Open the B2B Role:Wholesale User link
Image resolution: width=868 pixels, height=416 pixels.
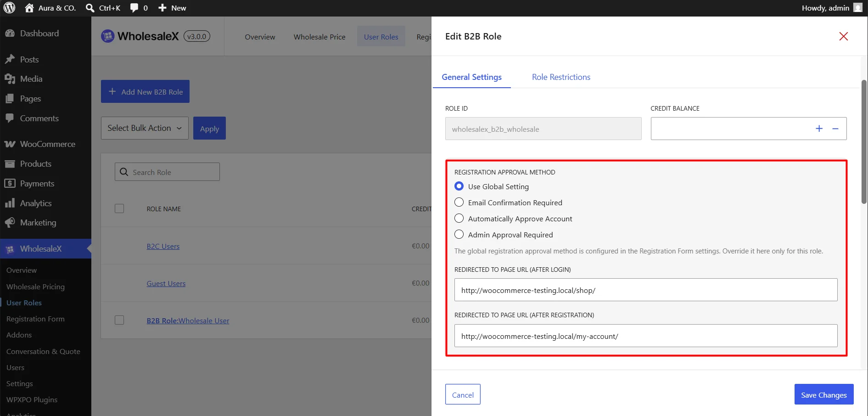coord(188,320)
